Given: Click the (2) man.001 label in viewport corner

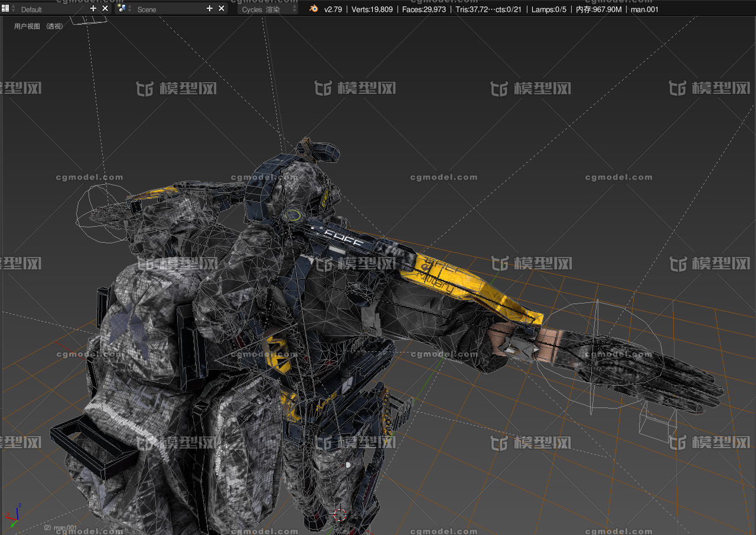Looking at the screenshot, I should point(60,528).
